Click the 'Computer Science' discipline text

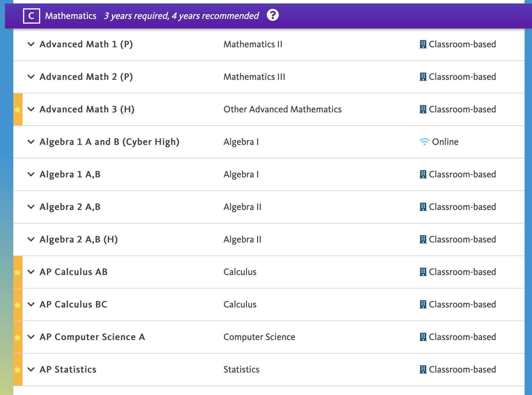click(x=259, y=337)
